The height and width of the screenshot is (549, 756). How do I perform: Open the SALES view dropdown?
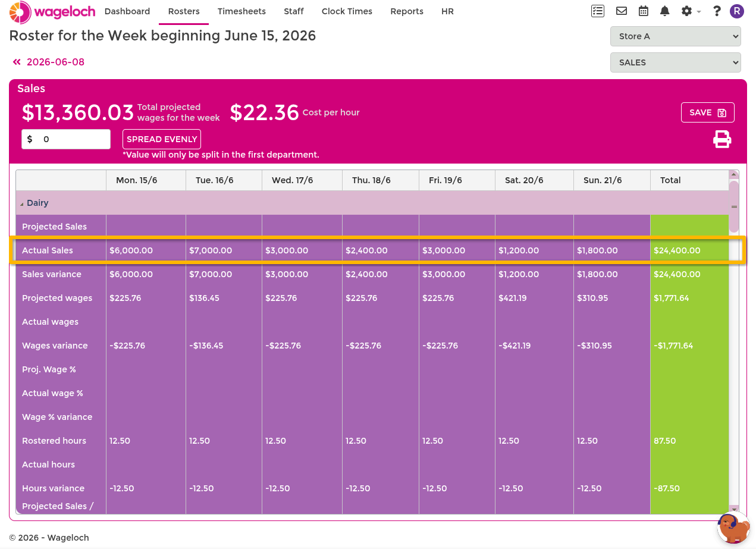(676, 62)
